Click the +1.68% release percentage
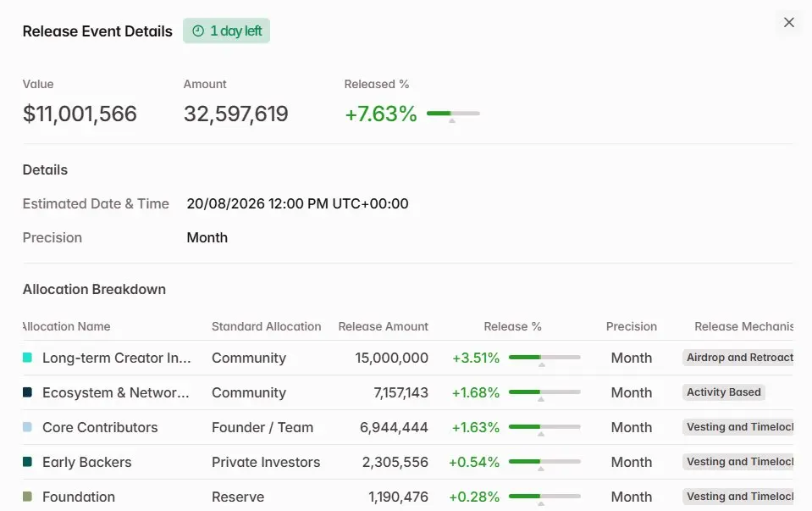The width and height of the screenshot is (812, 511). click(x=476, y=392)
